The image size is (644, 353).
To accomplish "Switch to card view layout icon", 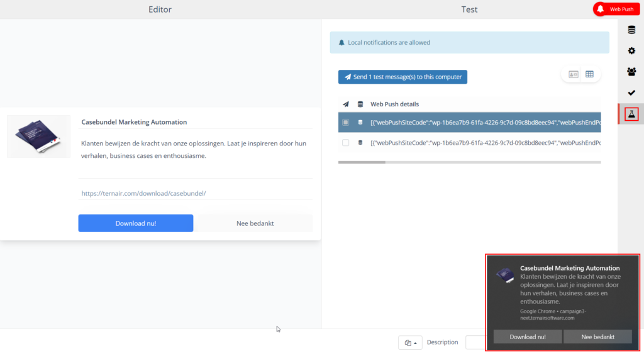I will [573, 74].
